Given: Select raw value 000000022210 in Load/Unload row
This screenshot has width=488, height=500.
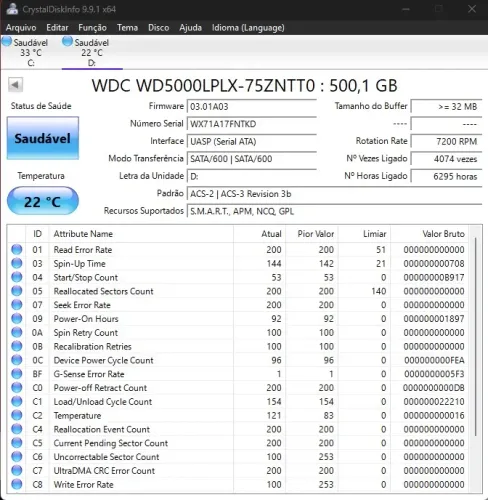Looking at the screenshot, I should [434, 402].
